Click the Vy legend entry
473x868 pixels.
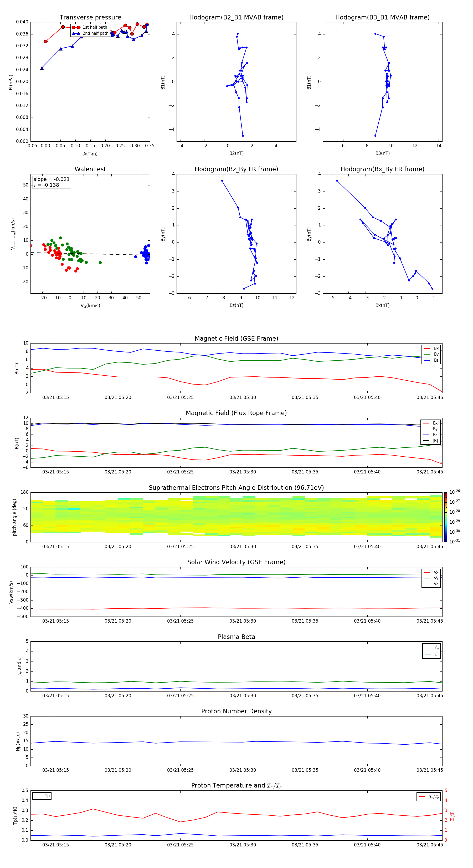[x=431, y=578]
